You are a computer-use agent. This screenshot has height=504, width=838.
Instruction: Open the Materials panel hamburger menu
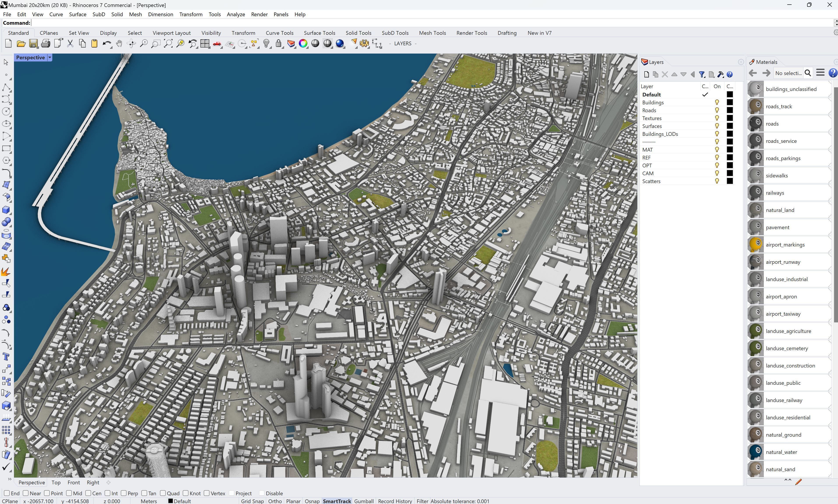(820, 73)
